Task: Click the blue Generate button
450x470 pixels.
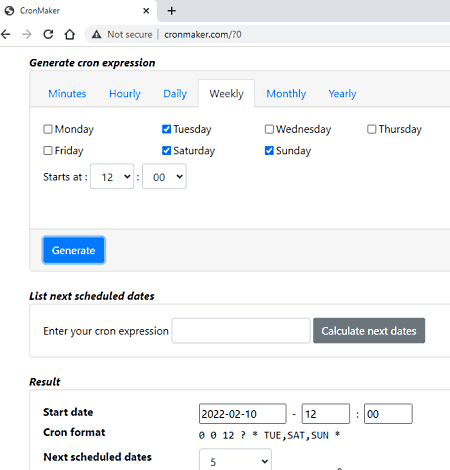Action: pyautogui.click(x=74, y=250)
